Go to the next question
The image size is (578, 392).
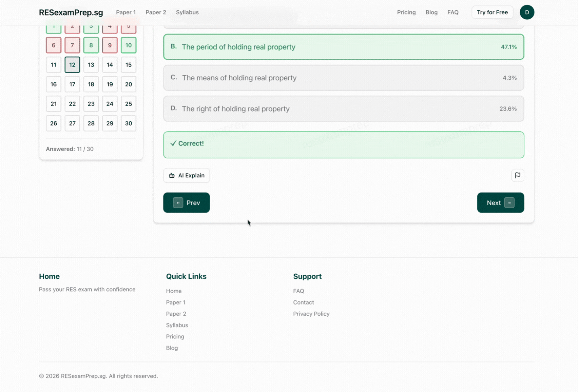pos(500,203)
